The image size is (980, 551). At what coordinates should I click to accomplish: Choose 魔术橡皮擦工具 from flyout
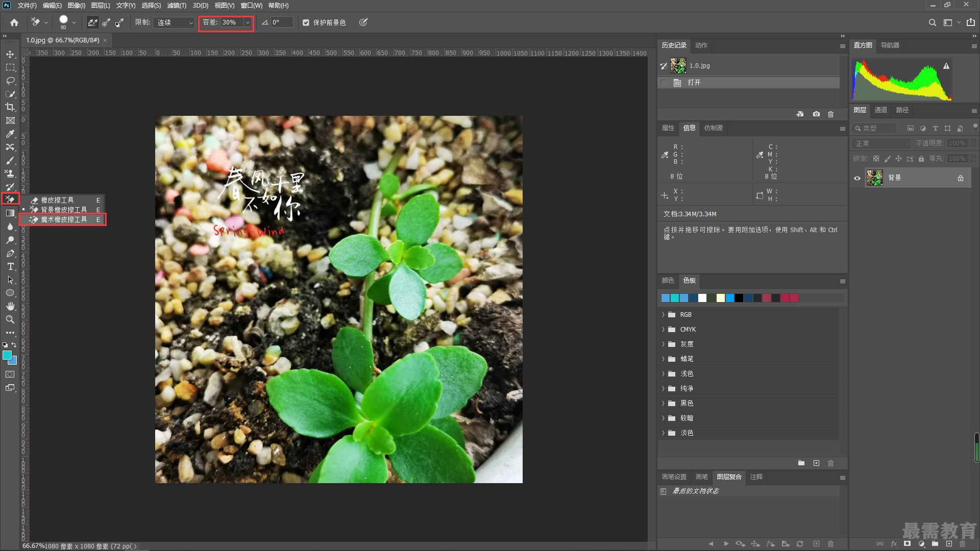[x=63, y=220]
